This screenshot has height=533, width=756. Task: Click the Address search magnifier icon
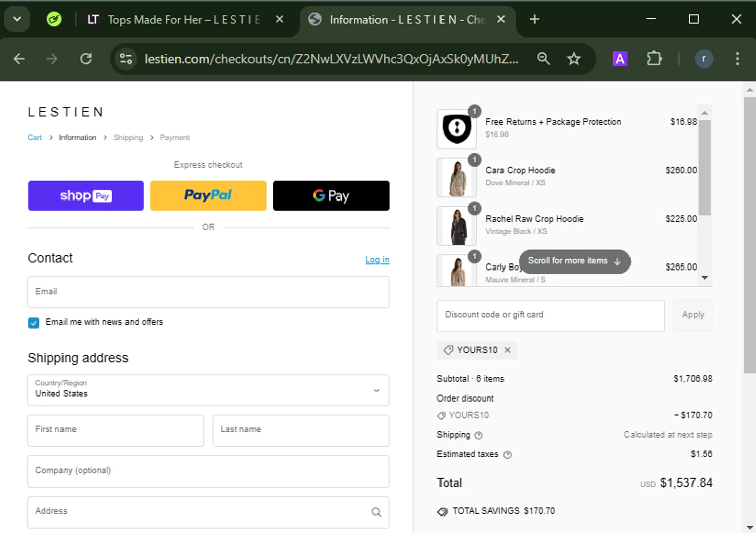pyautogui.click(x=376, y=512)
